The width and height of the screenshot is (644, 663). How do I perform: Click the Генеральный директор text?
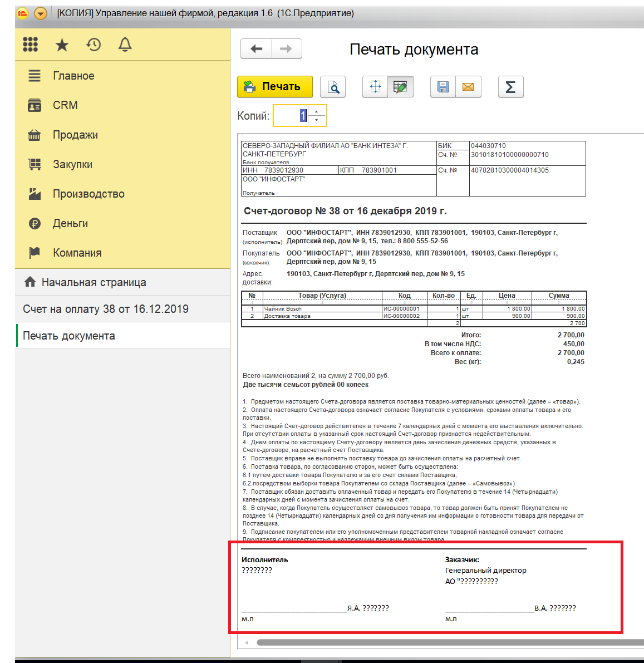[485, 571]
